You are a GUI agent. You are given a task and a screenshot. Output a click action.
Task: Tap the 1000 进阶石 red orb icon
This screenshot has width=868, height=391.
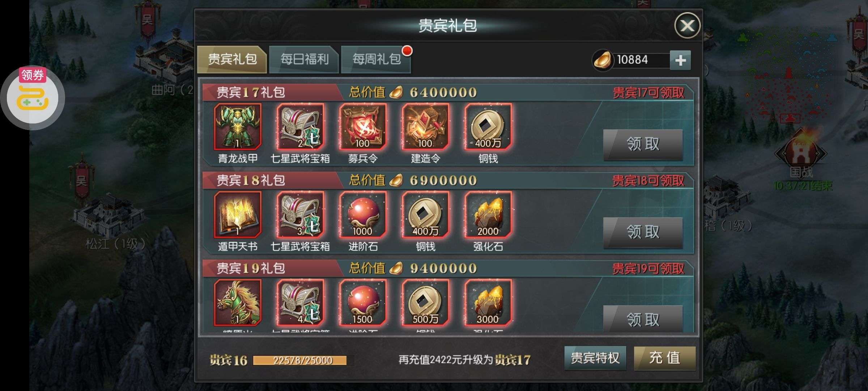(363, 215)
